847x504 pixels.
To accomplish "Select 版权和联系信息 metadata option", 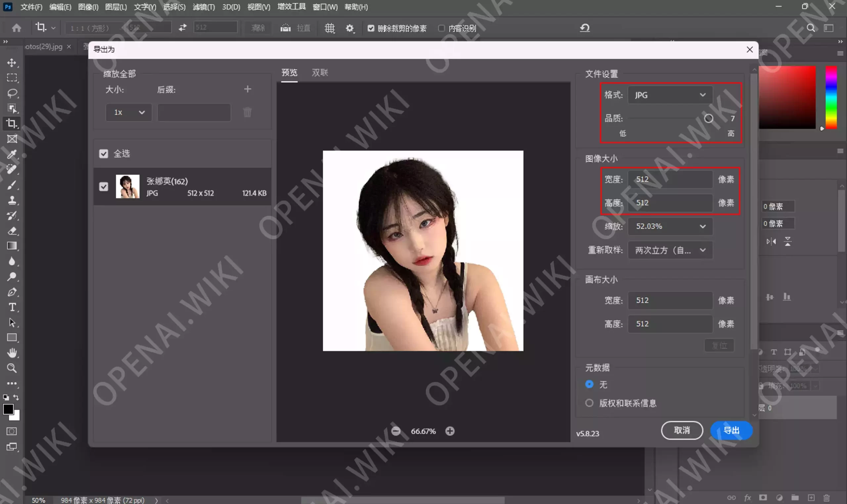I will click(589, 403).
